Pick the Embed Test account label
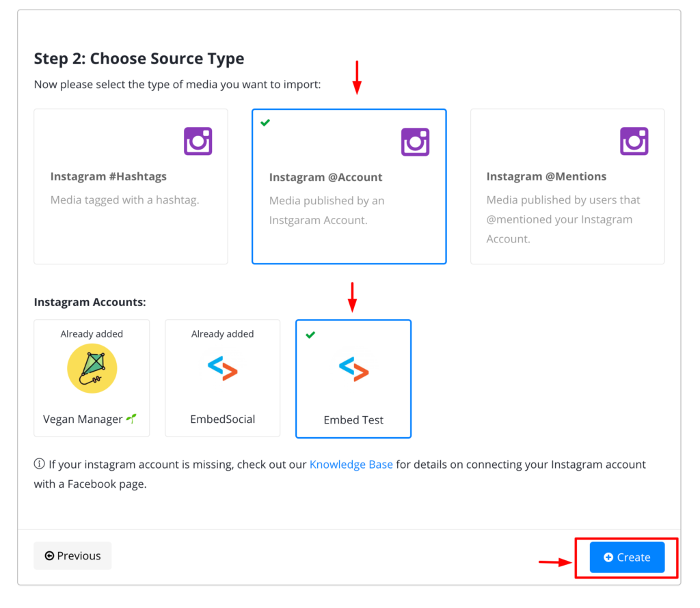This screenshot has height=608, width=700. [x=353, y=420]
